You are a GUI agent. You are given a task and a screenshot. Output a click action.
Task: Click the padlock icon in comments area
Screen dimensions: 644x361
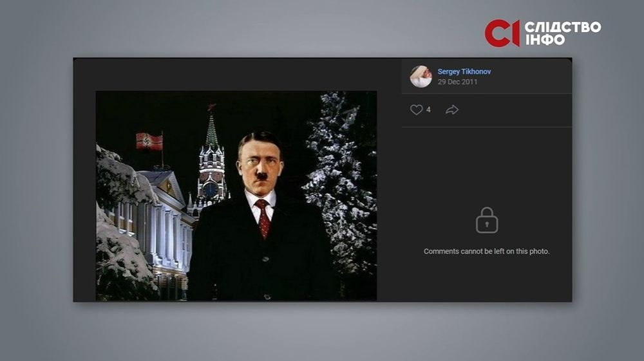487,221
